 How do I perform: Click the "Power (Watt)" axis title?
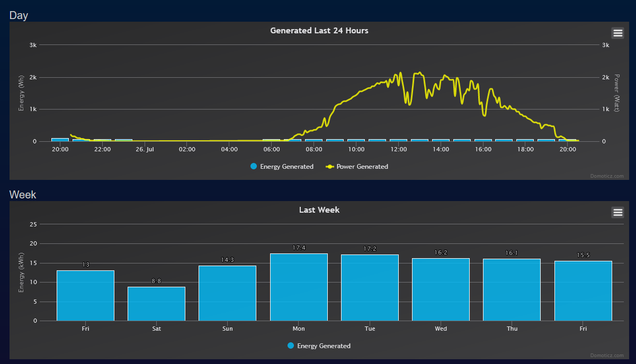(x=616, y=93)
